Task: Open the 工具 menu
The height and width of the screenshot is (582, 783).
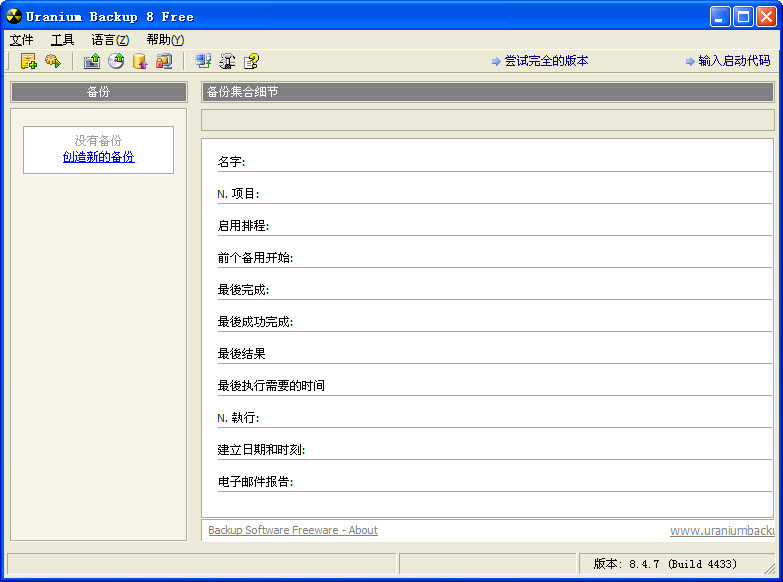Action: 63,40
